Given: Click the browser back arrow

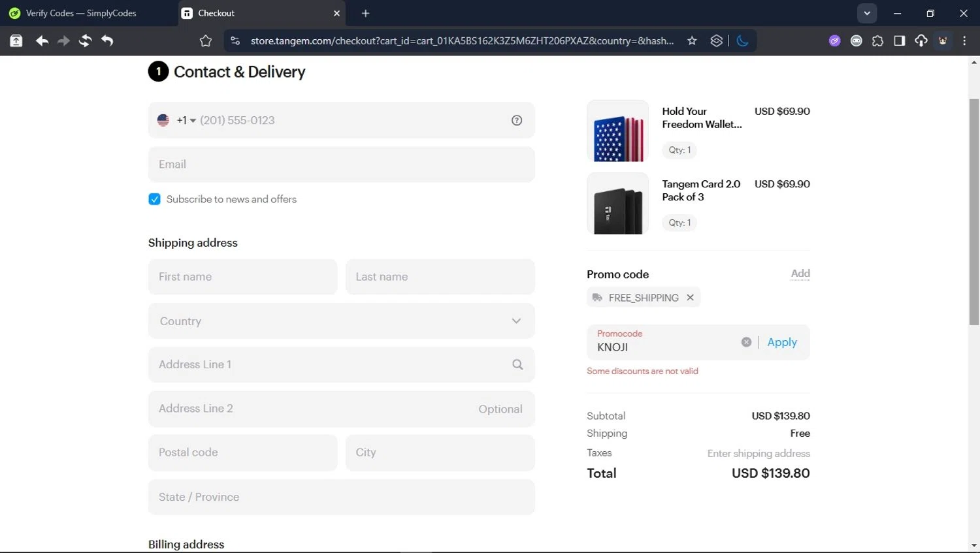Looking at the screenshot, I should tap(42, 40).
